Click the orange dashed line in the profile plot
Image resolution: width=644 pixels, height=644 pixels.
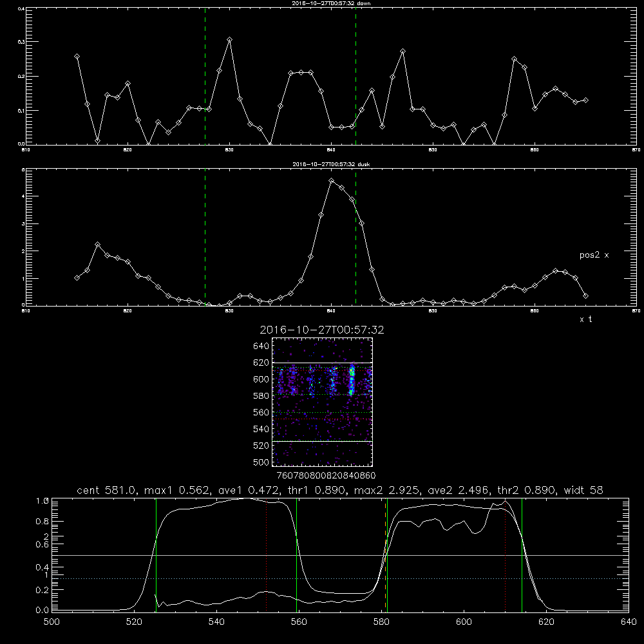pos(385,555)
